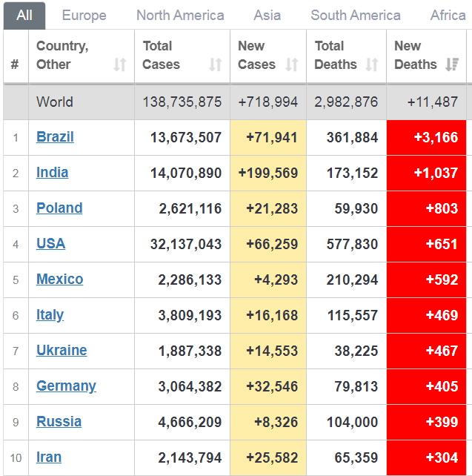Select Brazil's red New Deaths cell
472x476 pixels.
(427, 137)
